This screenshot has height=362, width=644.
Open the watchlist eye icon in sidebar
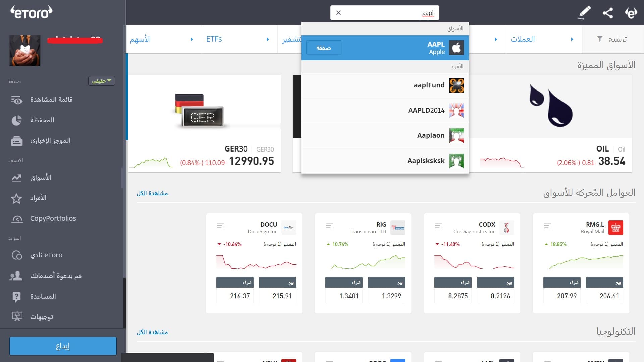point(16,100)
